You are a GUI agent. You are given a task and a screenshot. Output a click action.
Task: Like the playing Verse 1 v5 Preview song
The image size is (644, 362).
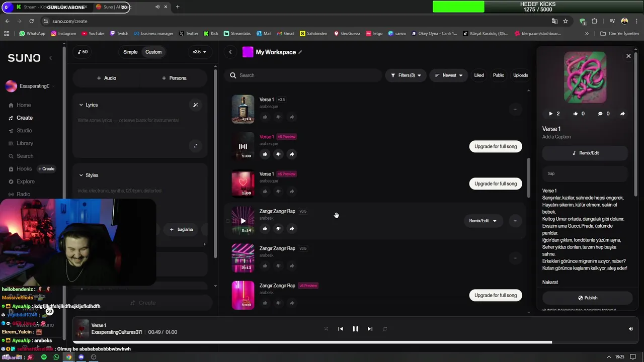tap(265, 154)
